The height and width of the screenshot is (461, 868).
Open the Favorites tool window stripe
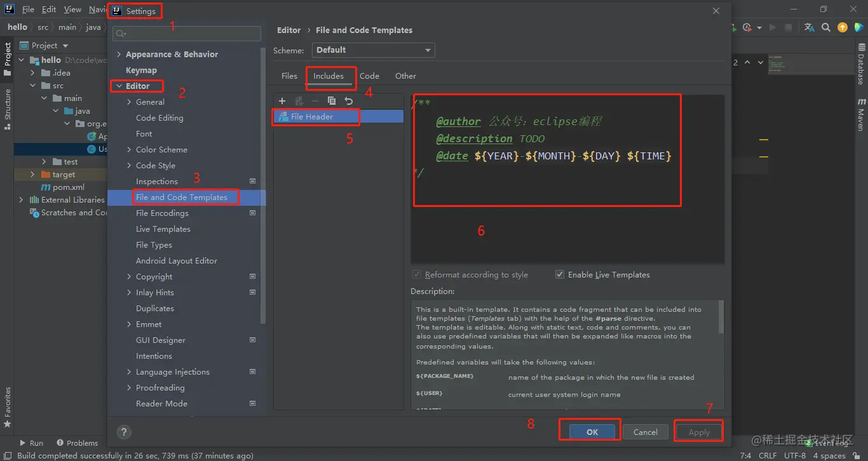pos(8,407)
